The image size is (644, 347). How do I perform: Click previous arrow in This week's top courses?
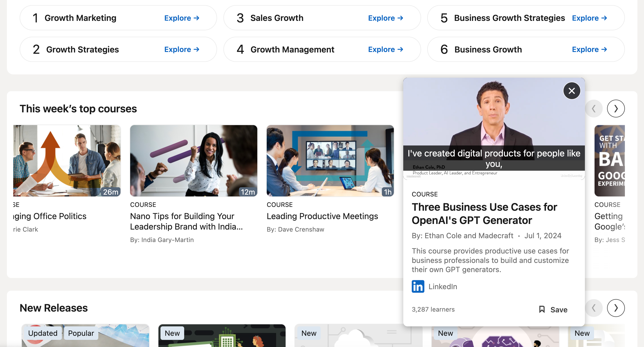(594, 109)
